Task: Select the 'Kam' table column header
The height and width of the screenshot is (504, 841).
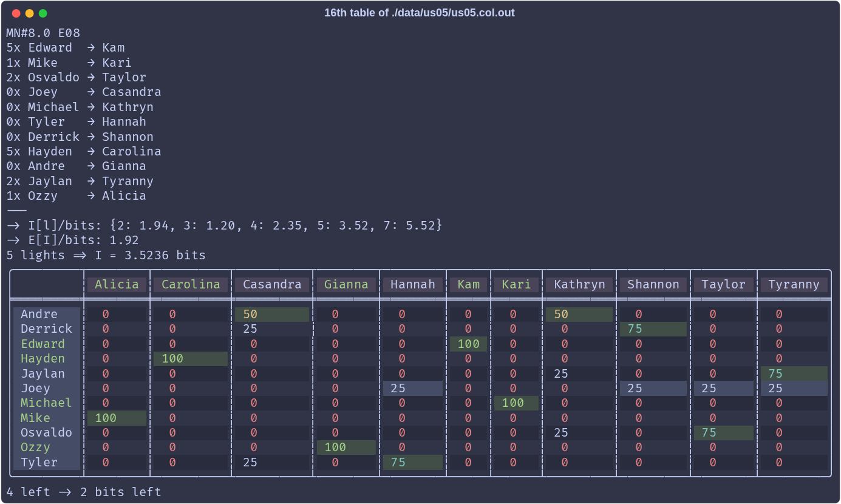Action: pyautogui.click(x=468, y=284)
